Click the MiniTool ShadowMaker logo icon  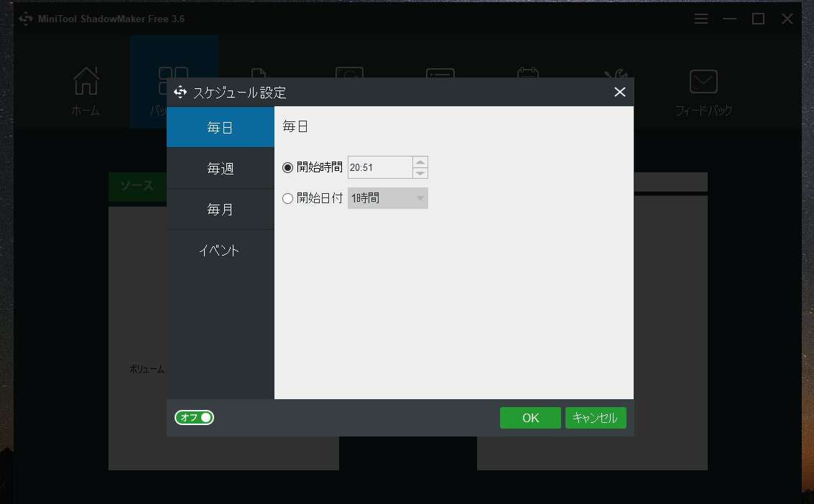[25, 19]
